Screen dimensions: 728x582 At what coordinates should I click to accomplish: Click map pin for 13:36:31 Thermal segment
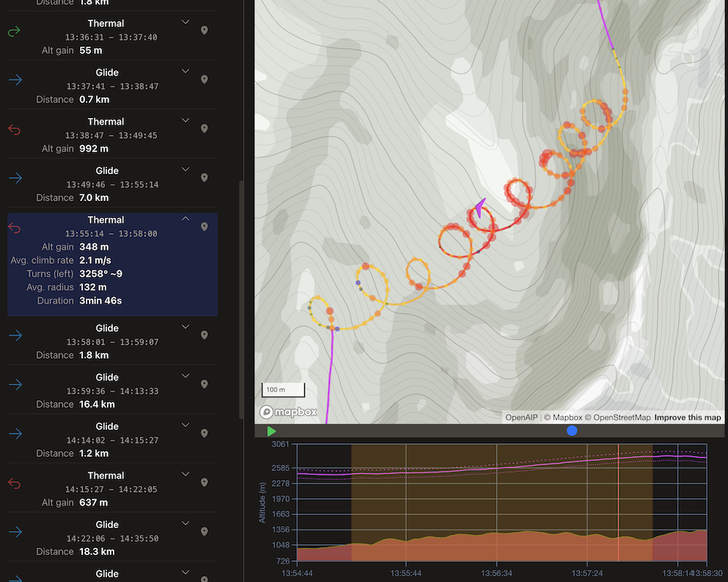tap(205, 31)
